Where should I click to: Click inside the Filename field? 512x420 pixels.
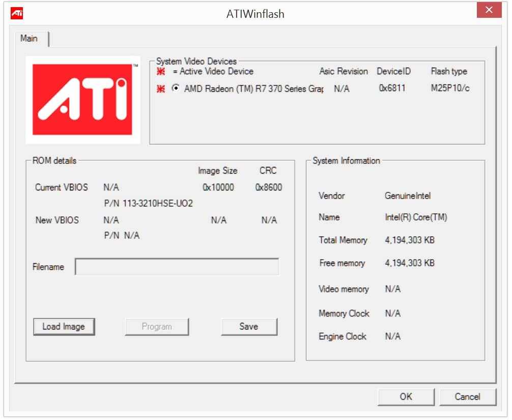[x=177, y=267]
